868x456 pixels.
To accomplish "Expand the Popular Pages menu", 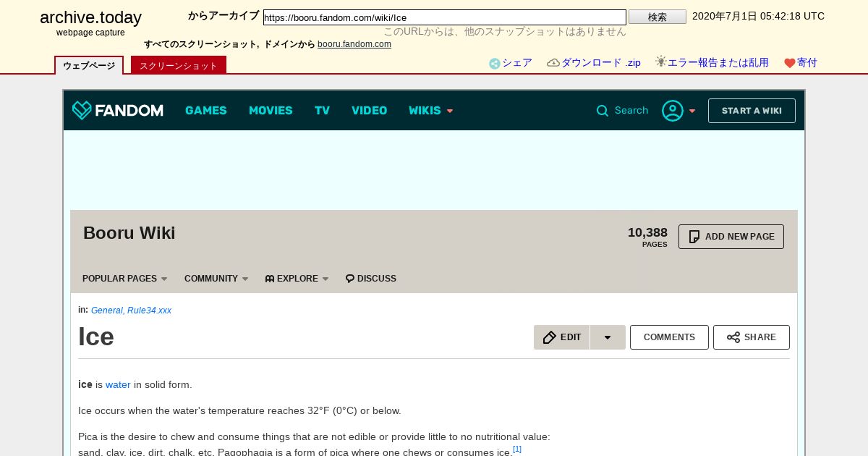I will [x=124, y=279].
